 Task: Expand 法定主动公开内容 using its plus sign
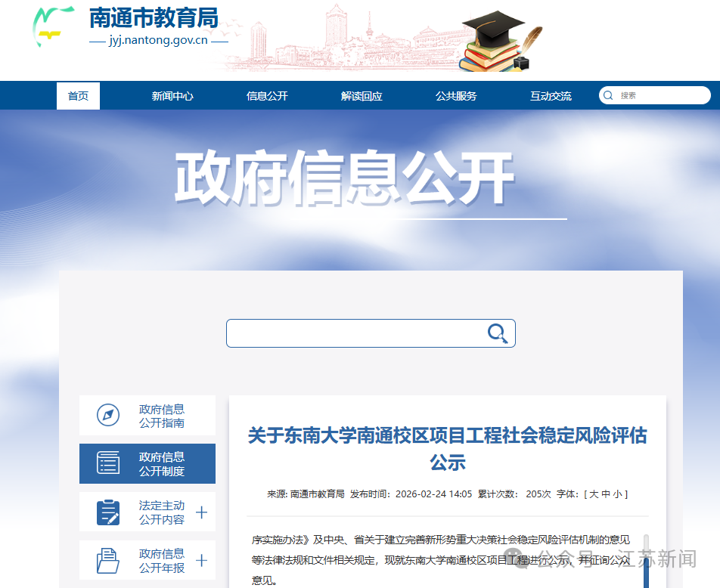click(201, 512)
